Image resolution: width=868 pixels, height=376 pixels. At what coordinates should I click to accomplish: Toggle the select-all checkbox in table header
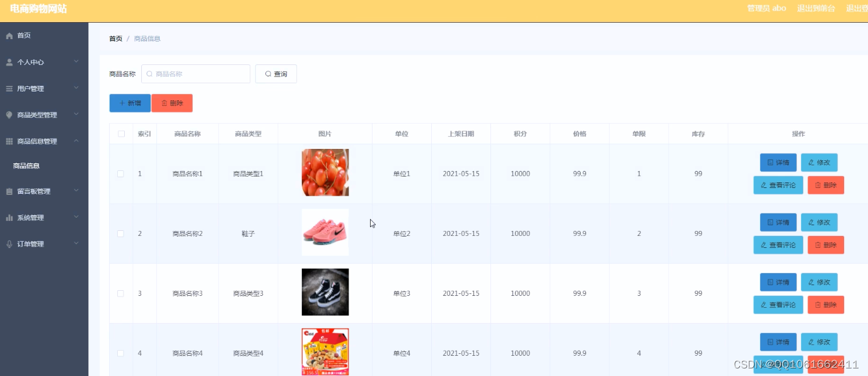[x=120, y=133]
